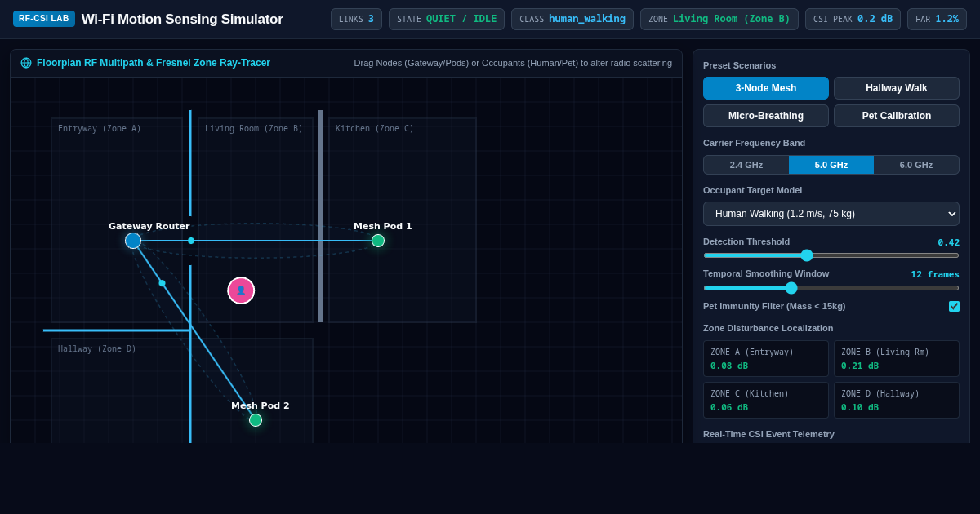Click the CLASS human_walking status chip
The image size is (980, 514).
point(572,19)
